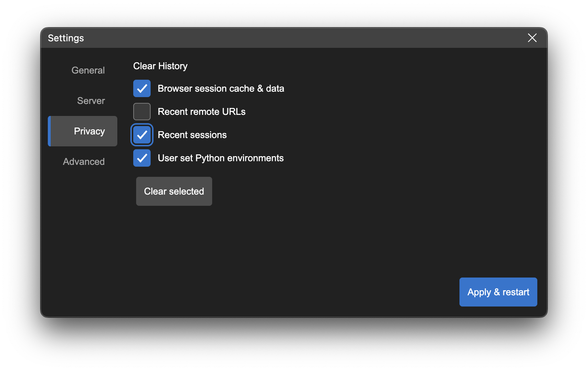Select the Privacy section in sidebar

pyautogui.click(x=89, y=131)
